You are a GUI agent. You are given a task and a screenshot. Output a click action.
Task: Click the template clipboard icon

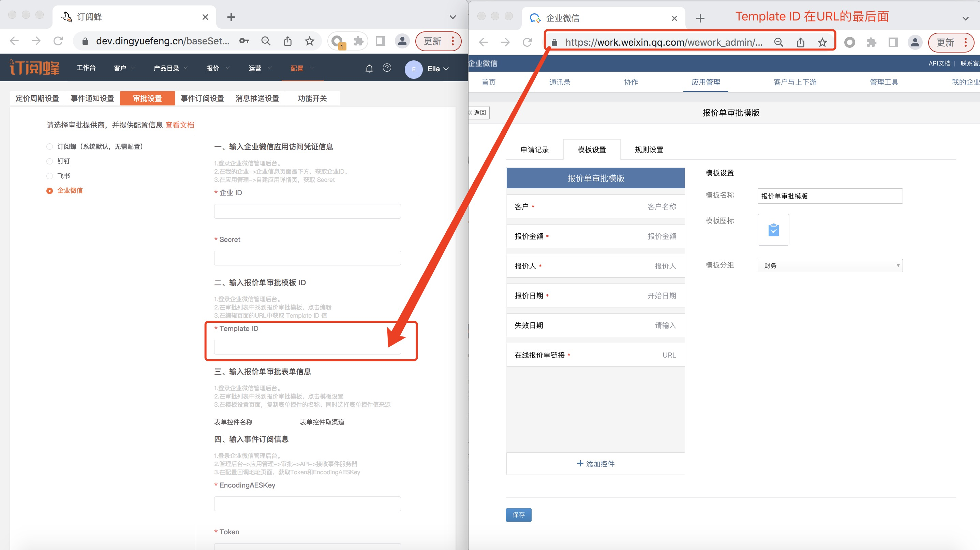(x=773, y=230)
